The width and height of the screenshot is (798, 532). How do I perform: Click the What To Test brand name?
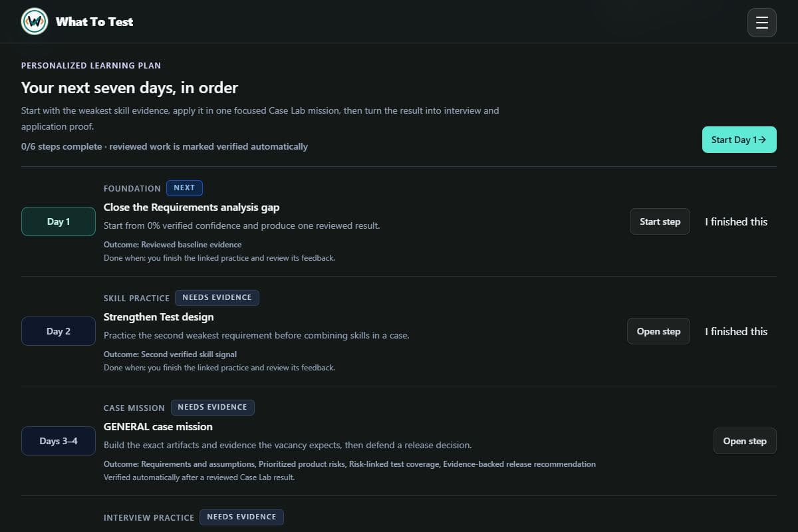[x=94, y=22]
